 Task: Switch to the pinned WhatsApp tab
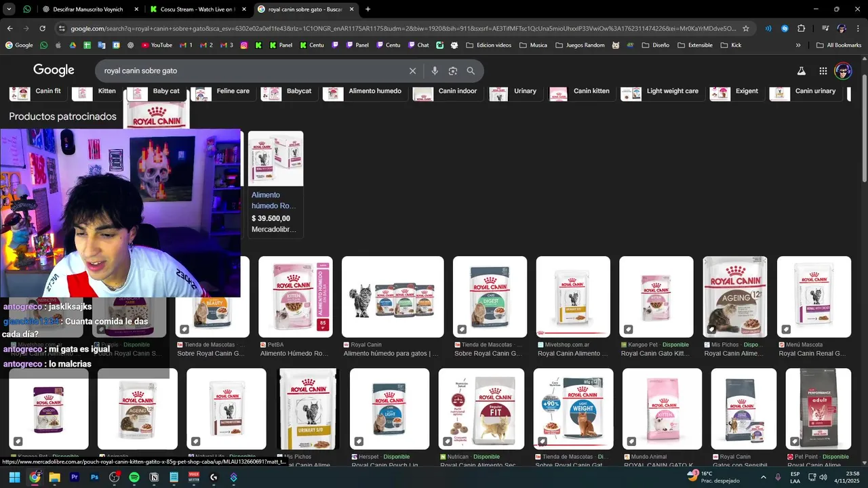[26, 9]
